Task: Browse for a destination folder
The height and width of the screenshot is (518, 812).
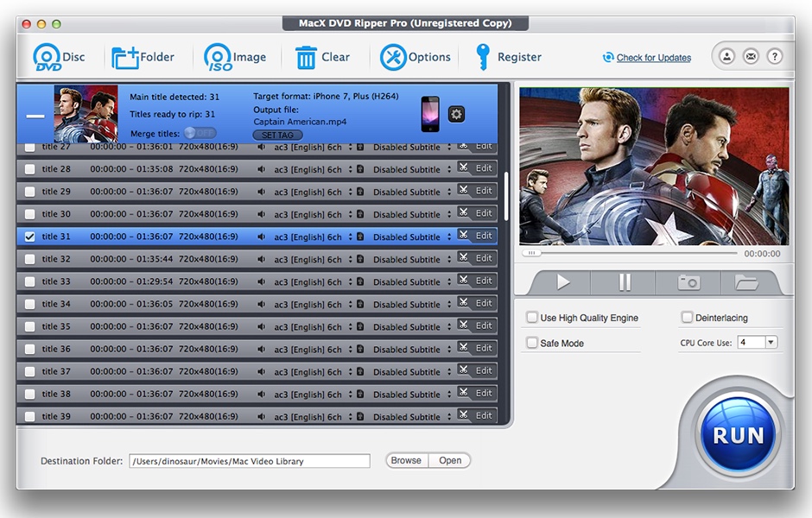Action: [407, 460]
